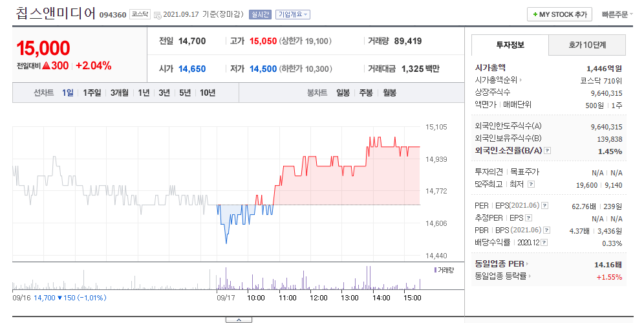The width and height of the screenshot is (644, 323).
Task: Click the 저가 value 14,500
Action: pos(263,69)
